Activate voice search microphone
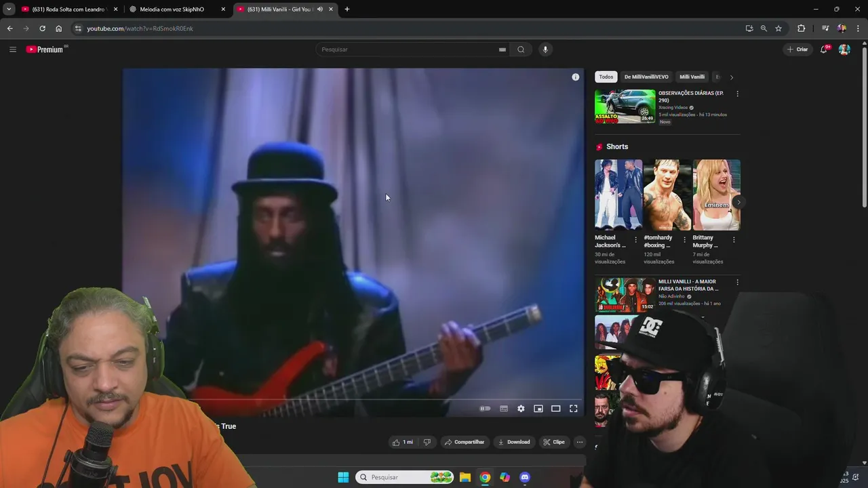 click(x=545, y=49)
